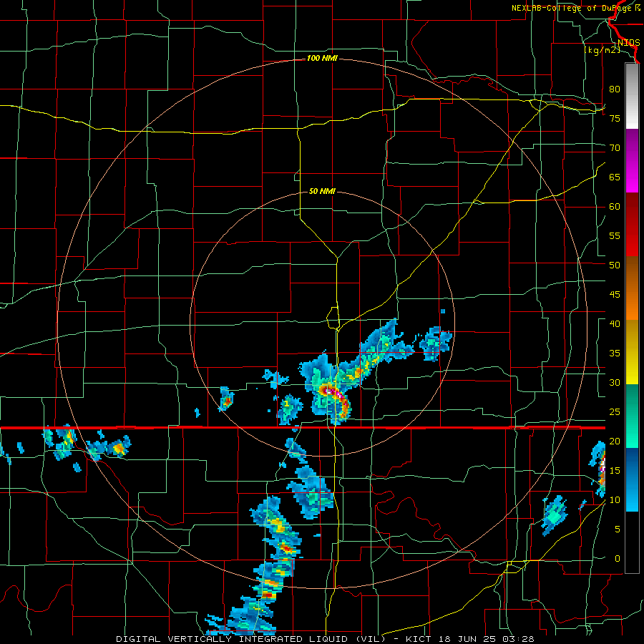The height and width of the screenshot is (644, 644).
Task: Click the 80 value on the VIL scale
Action: click(x=615, y=89)
